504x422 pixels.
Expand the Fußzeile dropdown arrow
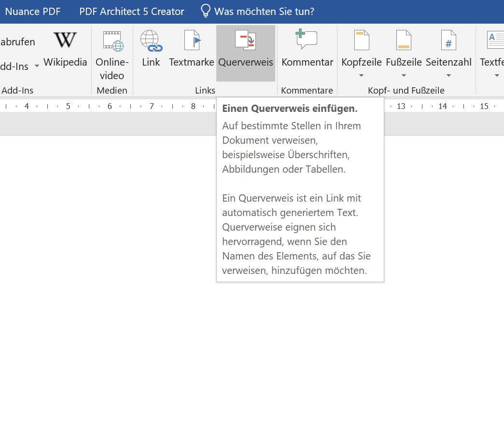point(404,75)
